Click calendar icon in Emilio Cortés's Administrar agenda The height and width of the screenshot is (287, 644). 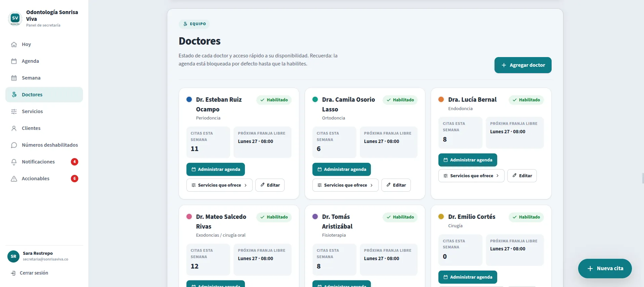[445, 277]
